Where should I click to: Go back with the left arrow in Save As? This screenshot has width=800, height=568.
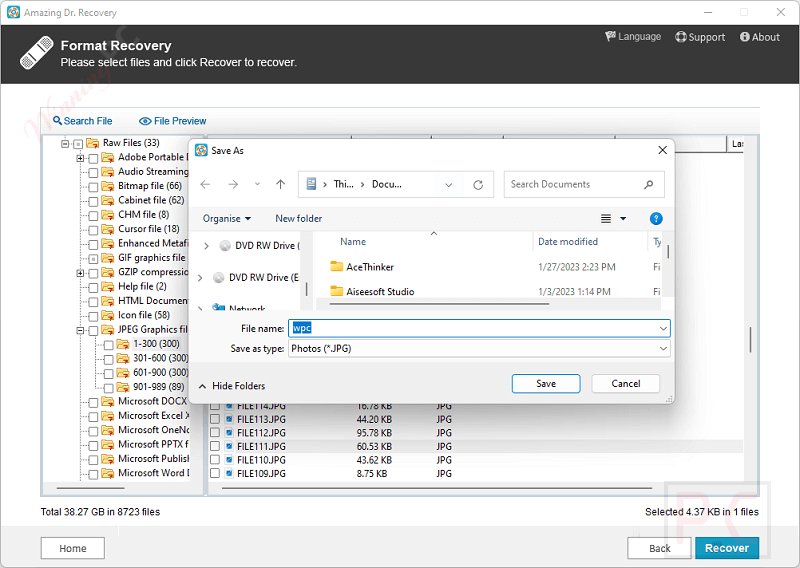[205, 185]
